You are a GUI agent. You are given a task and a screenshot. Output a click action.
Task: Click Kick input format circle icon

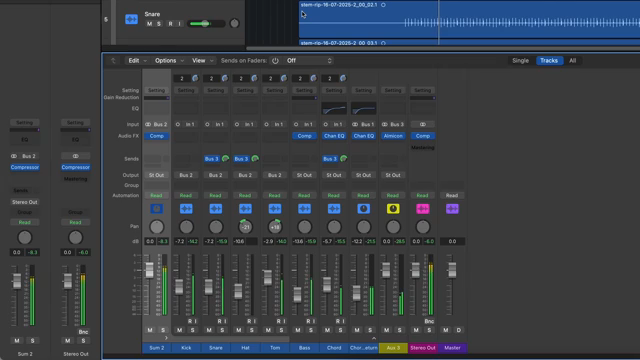[178, 124]
